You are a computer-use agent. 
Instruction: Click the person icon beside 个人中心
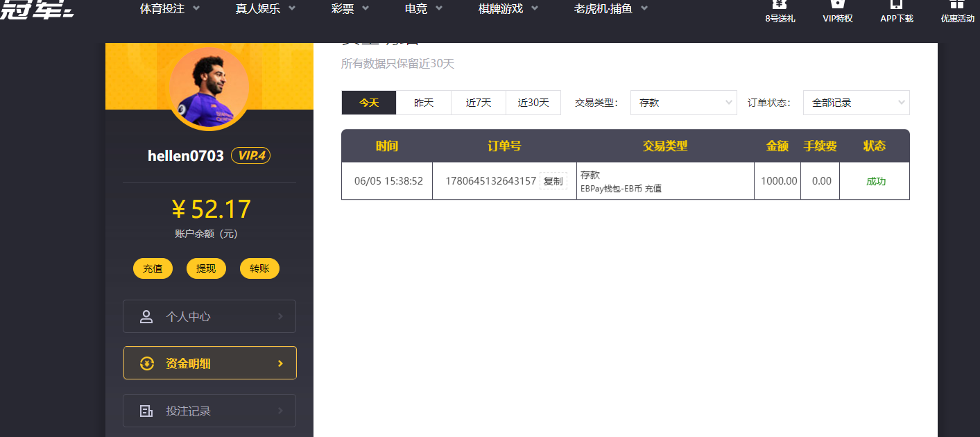146,317
